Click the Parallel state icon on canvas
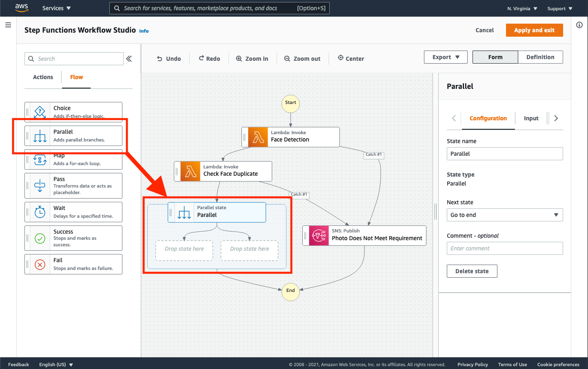 click(x=184, y=212)
